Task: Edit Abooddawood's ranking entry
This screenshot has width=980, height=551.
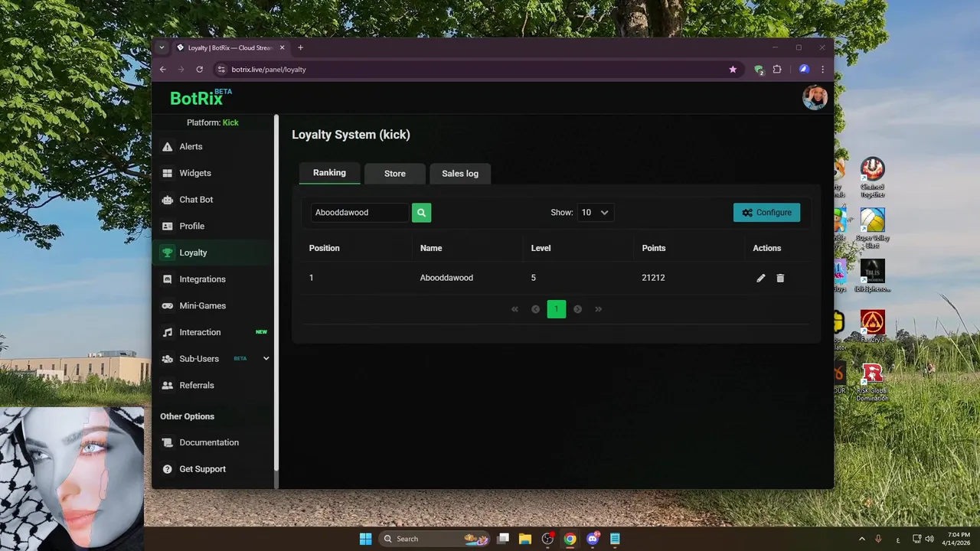Action: (760, 278)
